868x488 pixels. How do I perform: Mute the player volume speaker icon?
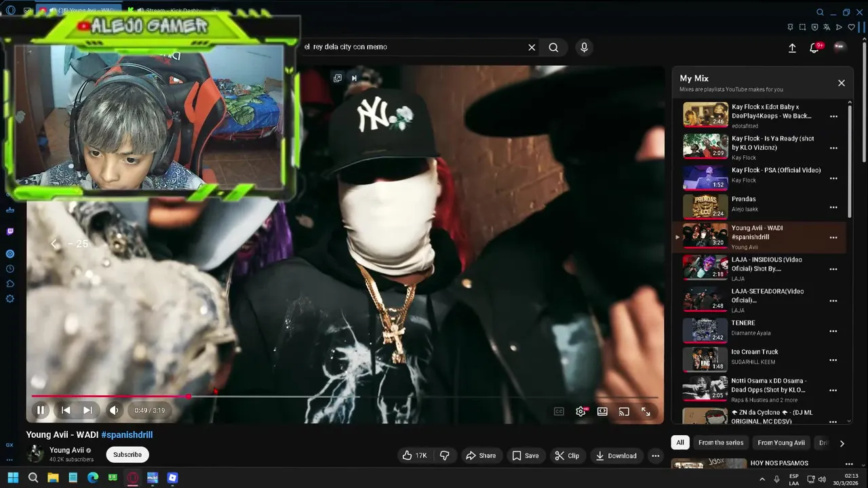(114, 410)
